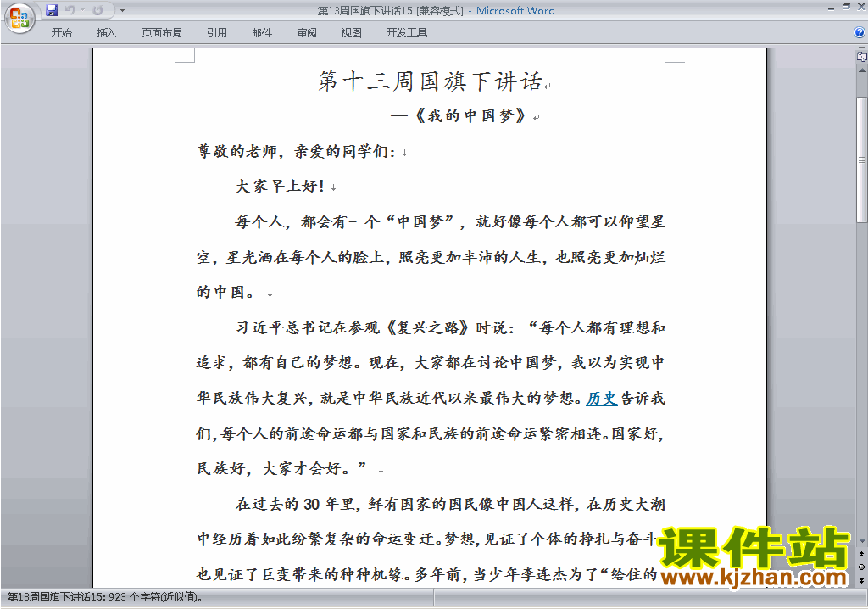Viewport: 868px width, 609px height.
Task: Click the vertical scrollbar down arrow
Action: 861,540
